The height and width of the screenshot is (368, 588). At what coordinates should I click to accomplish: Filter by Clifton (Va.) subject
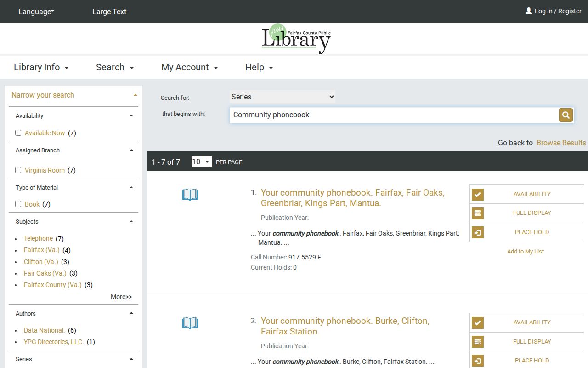(x=41, y=262)
